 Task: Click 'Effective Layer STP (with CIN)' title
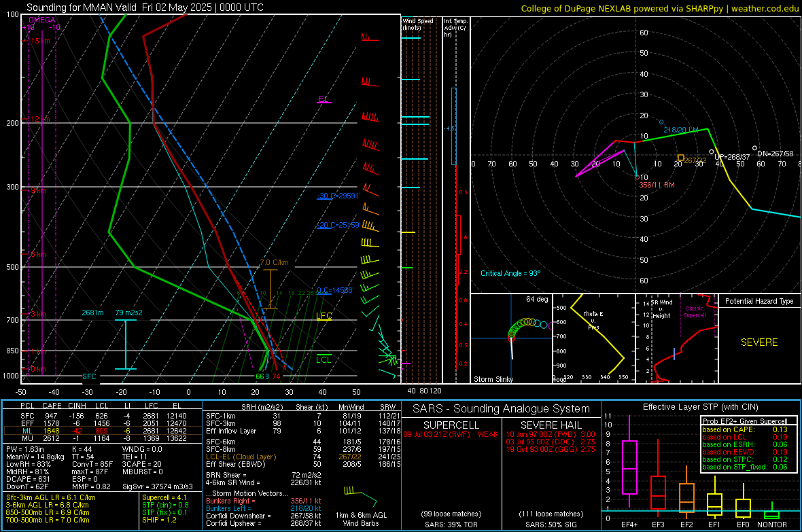point(701,407)
